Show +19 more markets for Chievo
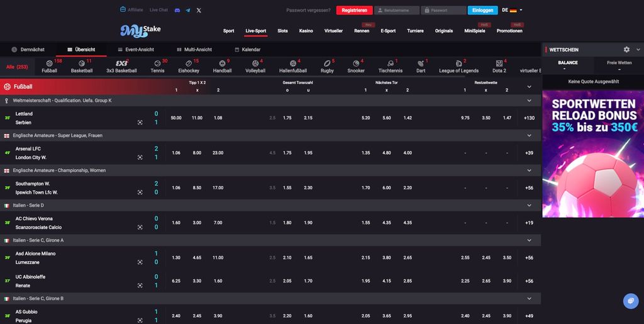This screenshot has width=644, height=324. tap(530, 223)
